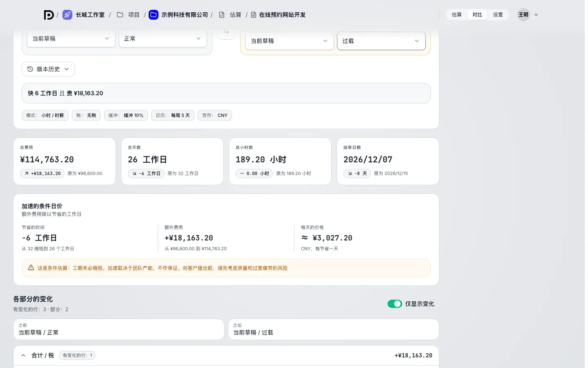Click the 模式: 小时 / 时薪 chip
Image resolution: width=588 pixels, height=368 pixels.
[45, 115]
